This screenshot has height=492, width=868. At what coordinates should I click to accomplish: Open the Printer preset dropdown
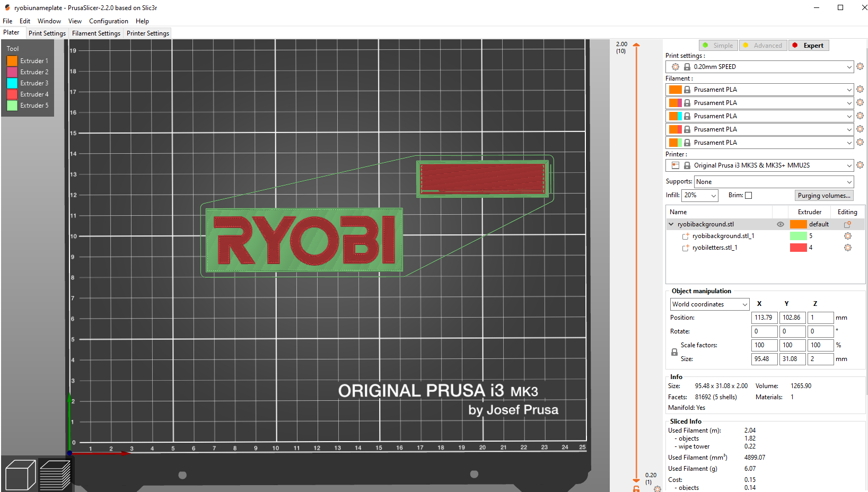(759, 165)
